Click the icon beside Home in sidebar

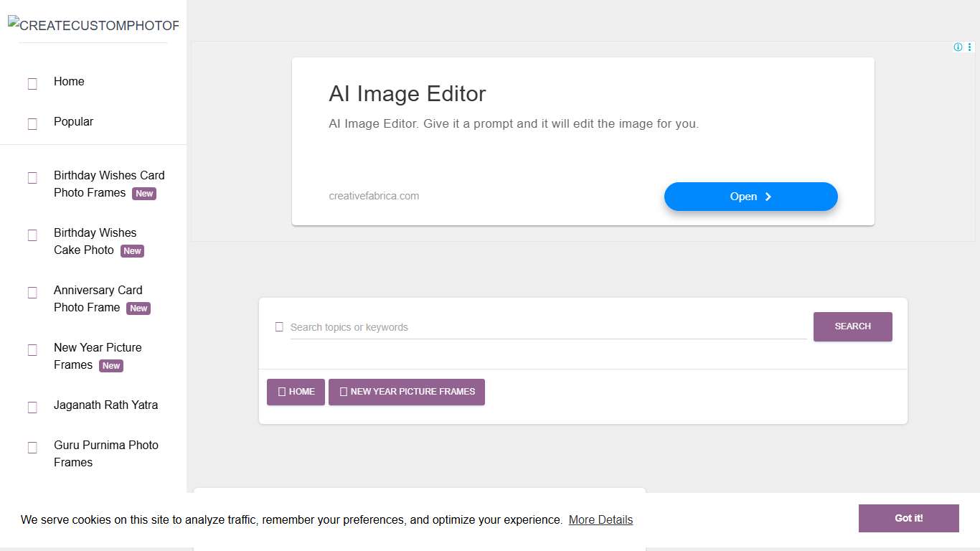(x=32, y=84)
